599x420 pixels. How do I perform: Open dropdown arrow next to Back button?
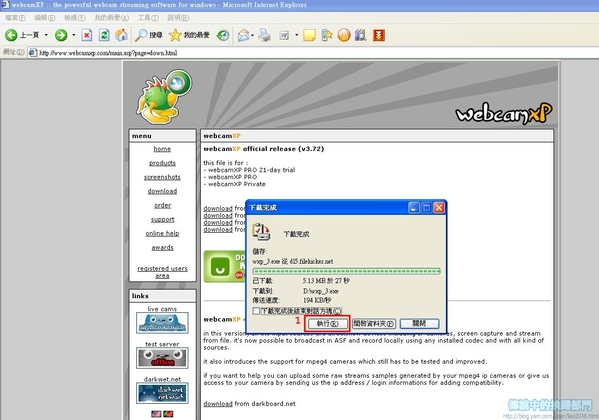(46, 35)
